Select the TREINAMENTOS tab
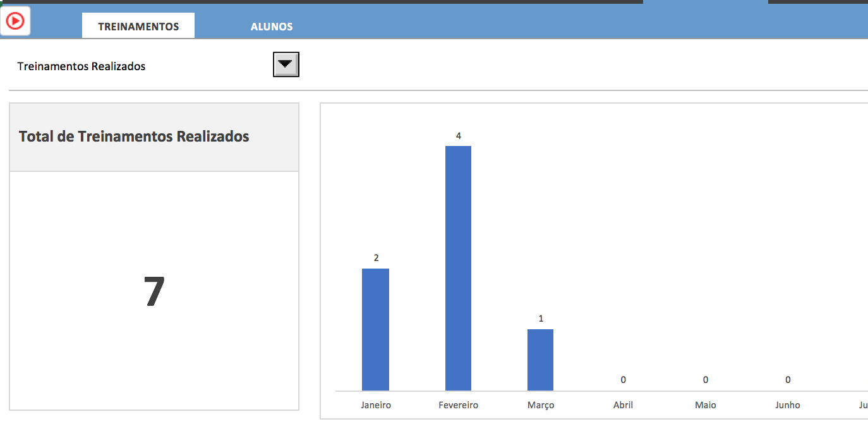 [x=138, y=27]
